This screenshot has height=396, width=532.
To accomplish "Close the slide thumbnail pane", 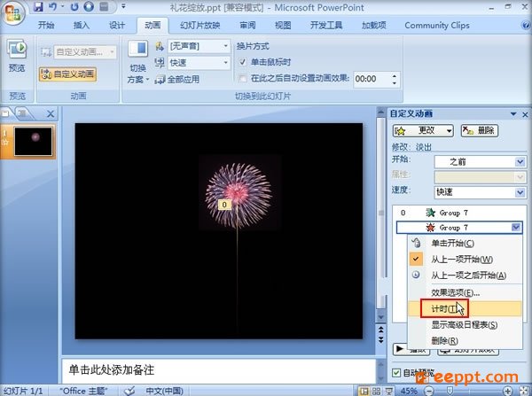I will [51, 114].
